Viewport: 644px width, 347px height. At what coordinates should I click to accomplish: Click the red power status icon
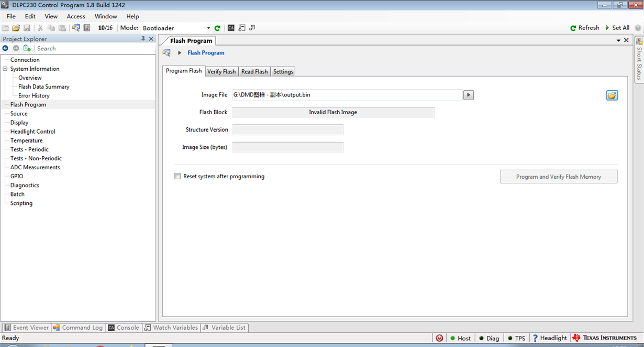[x=439, y=338]
